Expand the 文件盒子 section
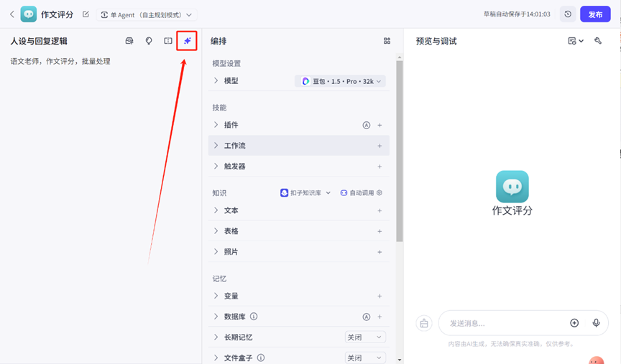 pos(216,358)
